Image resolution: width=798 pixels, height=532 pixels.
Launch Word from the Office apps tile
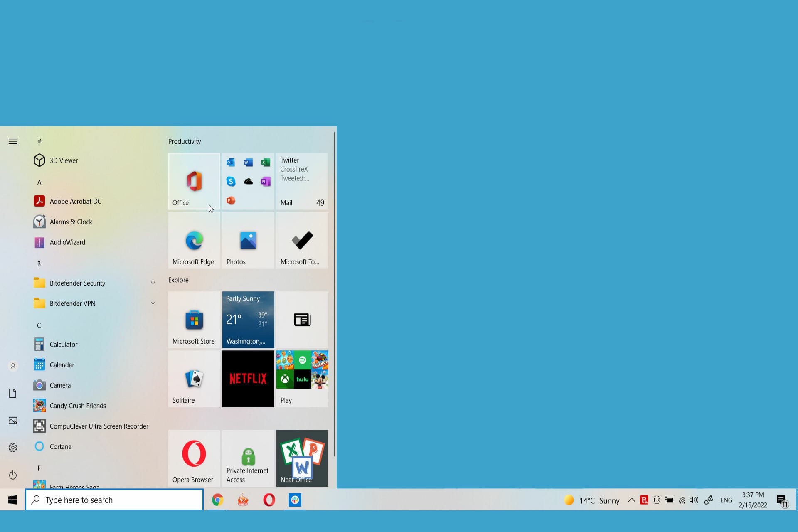click(x=248, y=162)
